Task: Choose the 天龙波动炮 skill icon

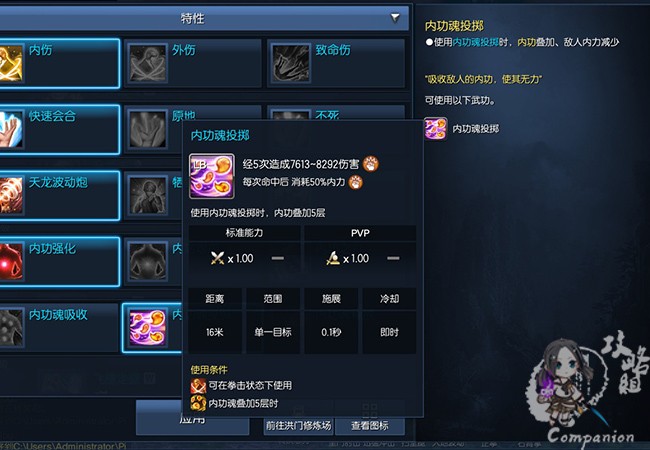Action: [11, 195]
